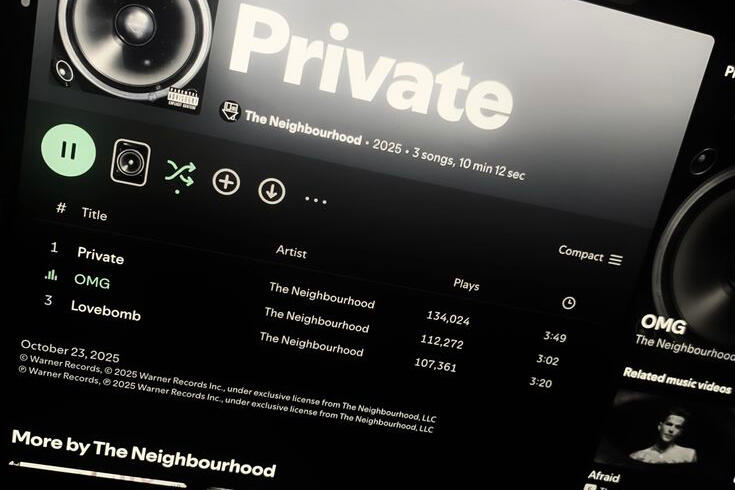Click The Neighbourhood artist on Lovebomb row
This screenshot has height=490, width=735.
(x=311, y=344)
